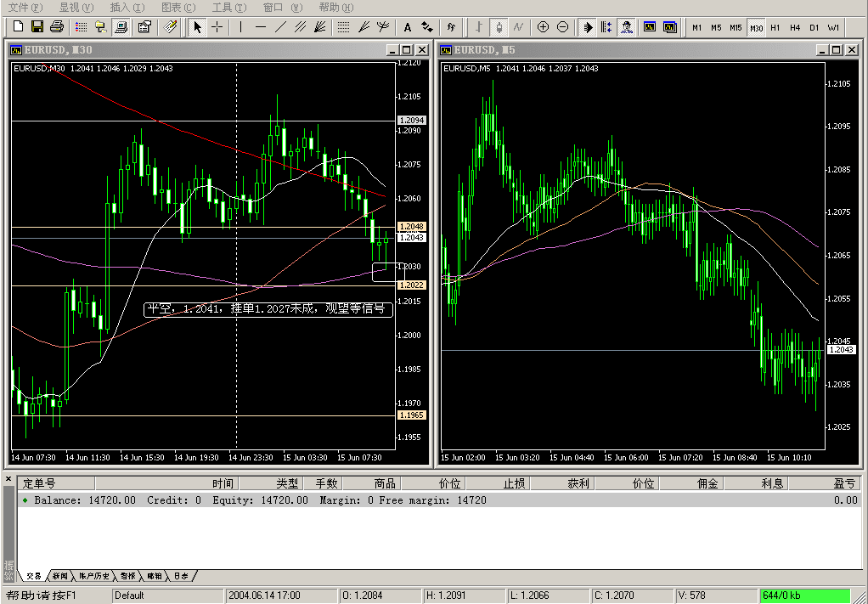Click the floppy disk Save icon
Viewport: 868px width, 604px height.
coord(37,26)
